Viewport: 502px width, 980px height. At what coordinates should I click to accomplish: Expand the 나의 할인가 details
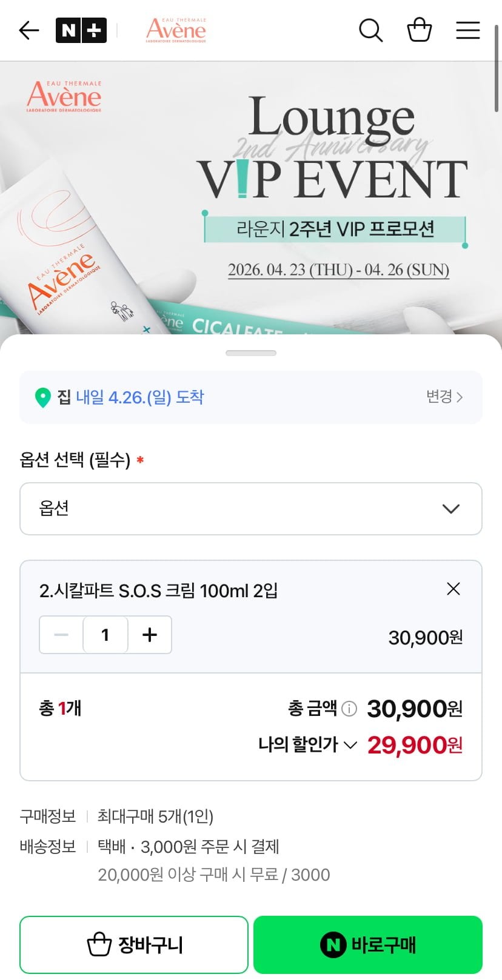(x=307, y=744)
